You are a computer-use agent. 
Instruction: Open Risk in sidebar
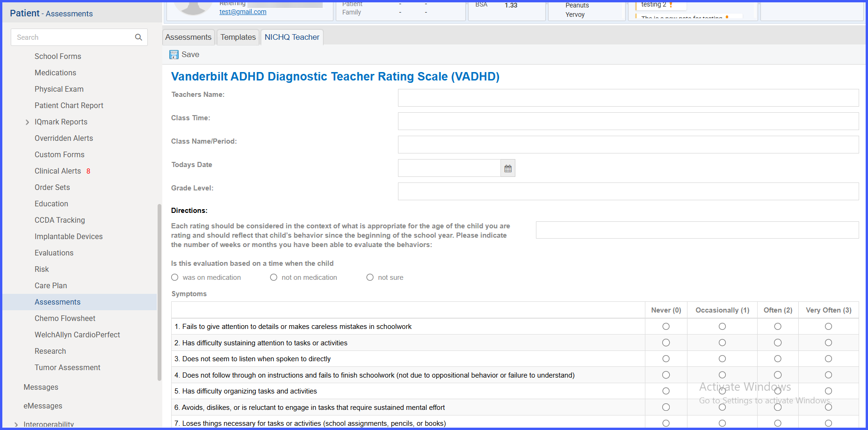[x=42, y=270]
